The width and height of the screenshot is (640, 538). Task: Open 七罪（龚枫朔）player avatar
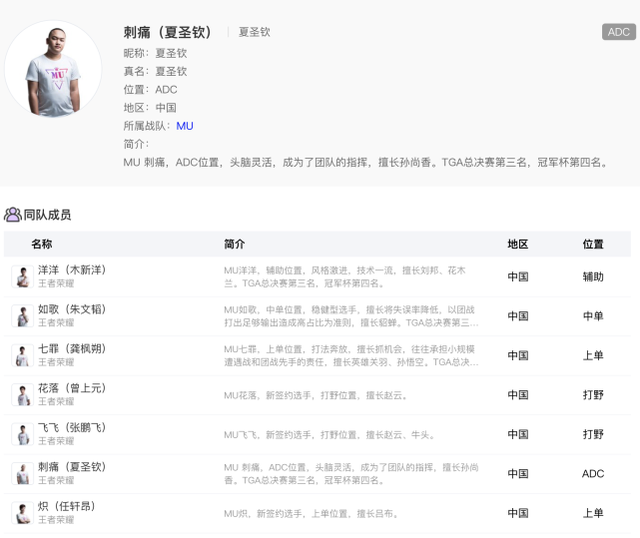click(x=21, y=355)
